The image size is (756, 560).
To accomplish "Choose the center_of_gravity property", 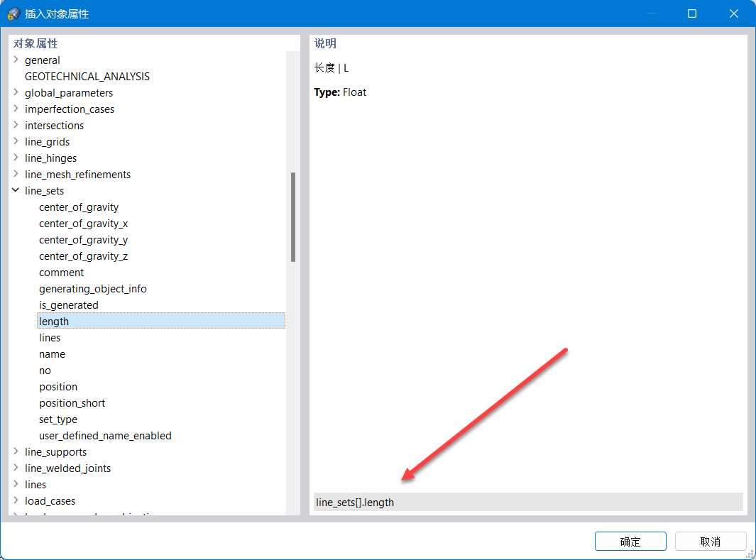I will click(79, 207).
